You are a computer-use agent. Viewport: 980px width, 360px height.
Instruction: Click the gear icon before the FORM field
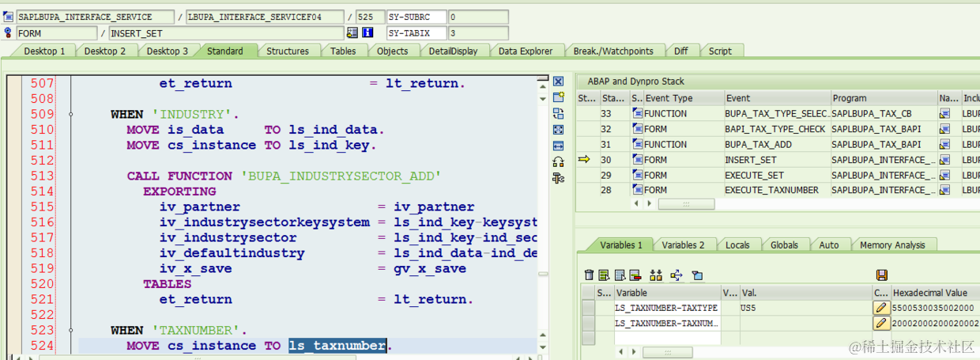(9, 32)
